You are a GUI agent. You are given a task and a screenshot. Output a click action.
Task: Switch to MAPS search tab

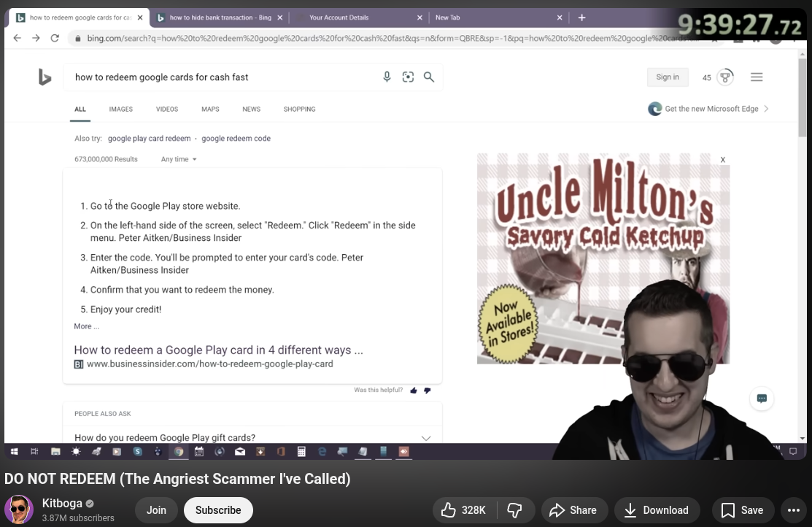click(x=210, y=109)
